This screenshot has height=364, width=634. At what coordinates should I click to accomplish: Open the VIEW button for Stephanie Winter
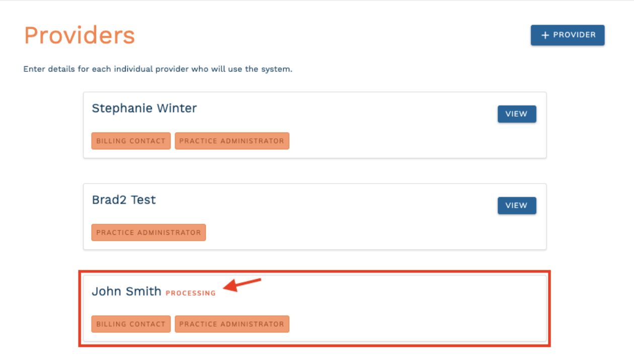[x=517, y=114]
